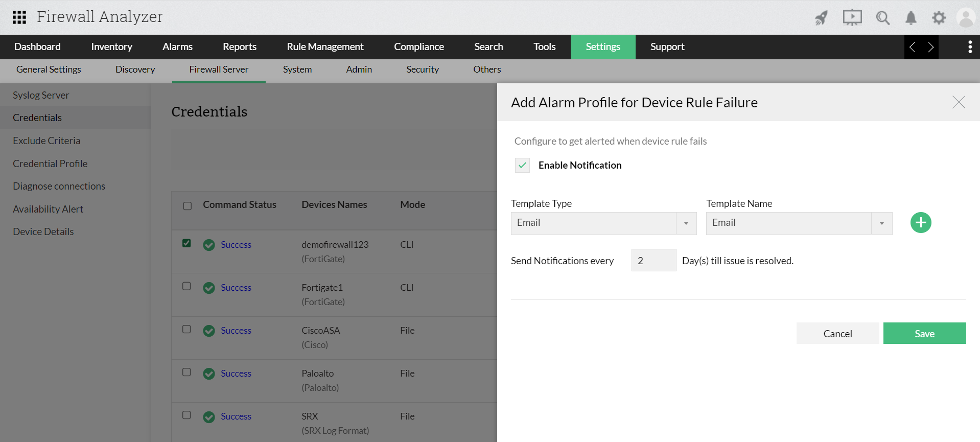This screenshot has width=980, height=442.
Task: Expand the Template Type dropdown
Action: 686,223
